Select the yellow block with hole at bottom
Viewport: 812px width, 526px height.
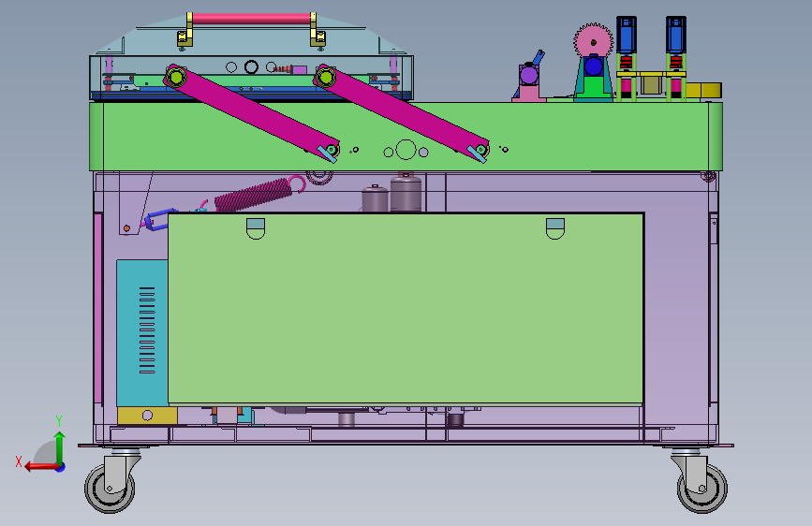pos(147,416)
